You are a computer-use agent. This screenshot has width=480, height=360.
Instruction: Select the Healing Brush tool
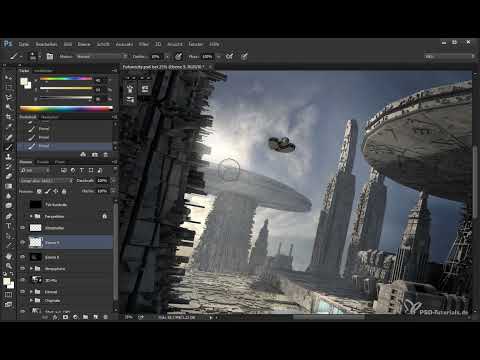[9, 137]
